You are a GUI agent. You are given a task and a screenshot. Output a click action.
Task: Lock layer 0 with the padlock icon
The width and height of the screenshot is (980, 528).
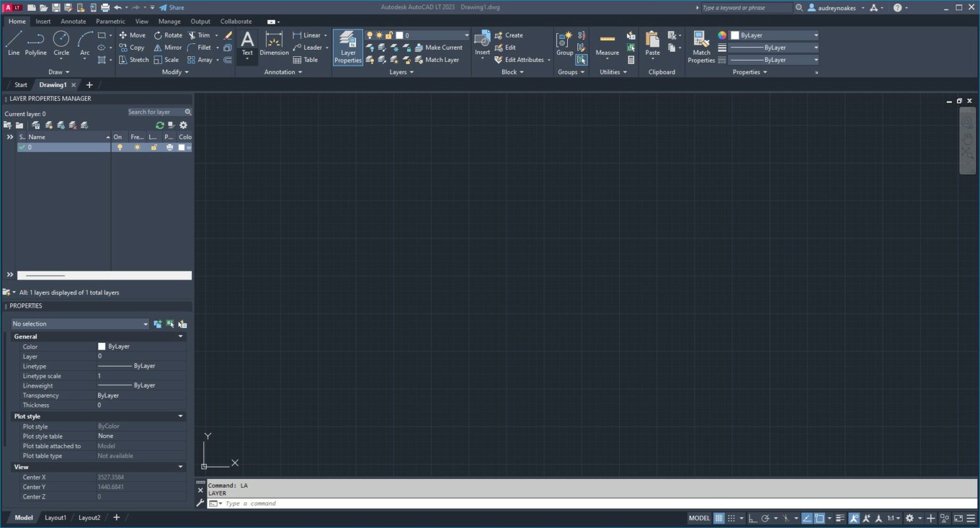(x=153, y=147)
